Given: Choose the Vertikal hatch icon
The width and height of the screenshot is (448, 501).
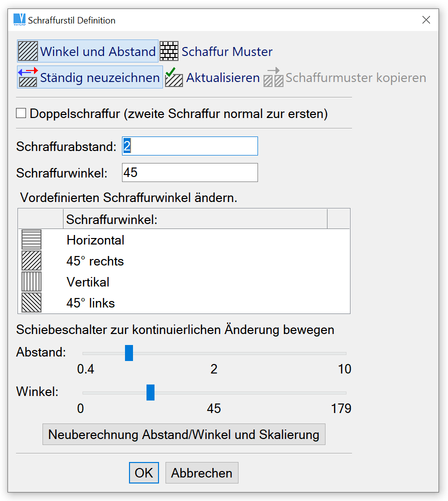Looking at the screenshot, I should click(32, 282).
